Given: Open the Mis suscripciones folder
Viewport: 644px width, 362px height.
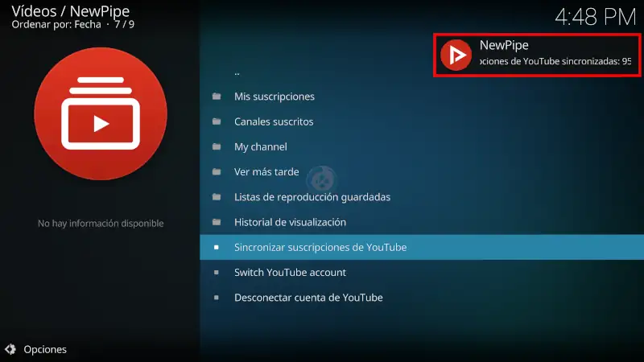Looking at the screenshot, I should (422, 97).
